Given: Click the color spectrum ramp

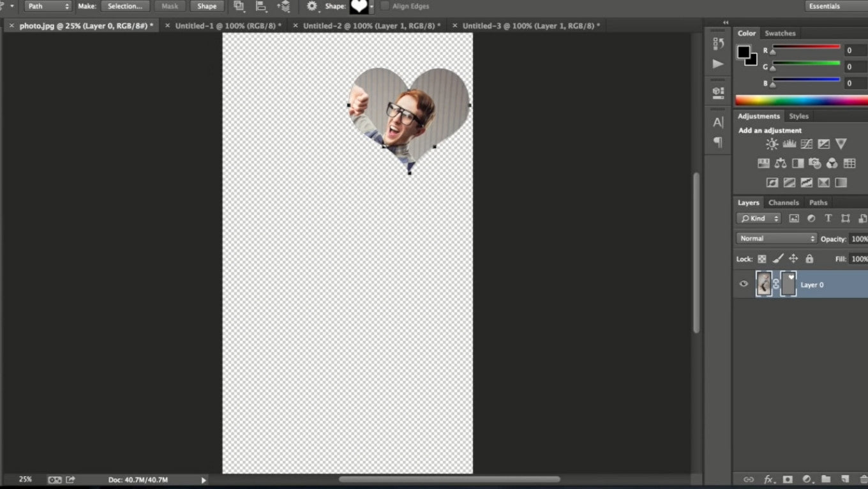Looking at the screenshot, I should [x=802, y=100].
